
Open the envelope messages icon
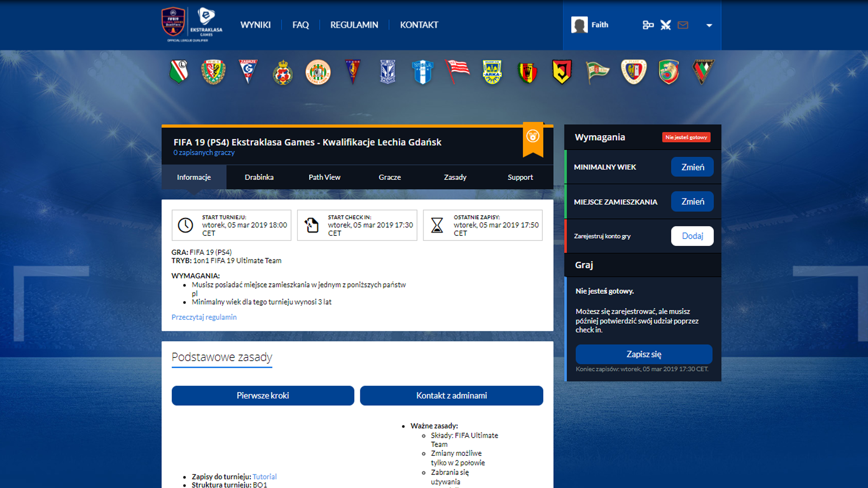click(x=683, y=25)
